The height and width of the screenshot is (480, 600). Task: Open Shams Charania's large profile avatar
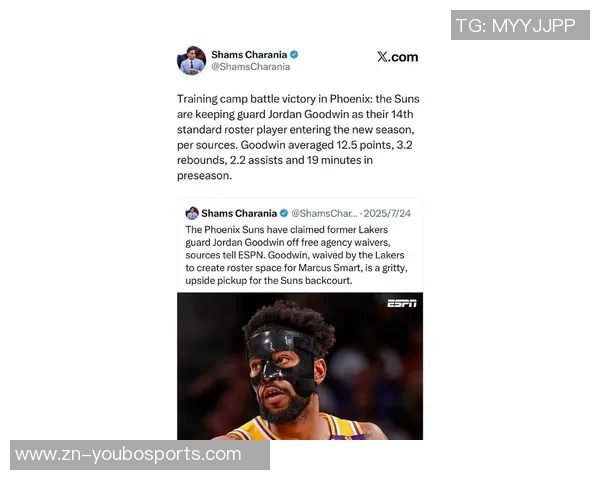pos(191,60)
